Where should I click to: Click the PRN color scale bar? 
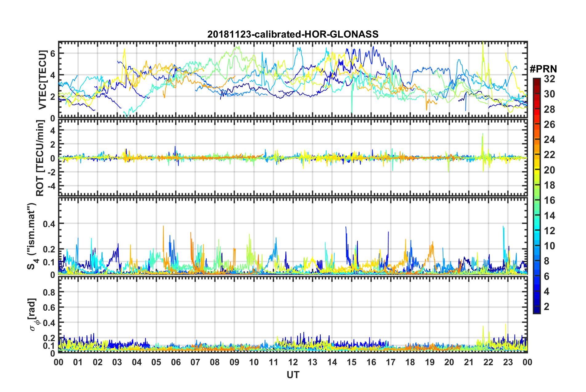tap(536, 196)
